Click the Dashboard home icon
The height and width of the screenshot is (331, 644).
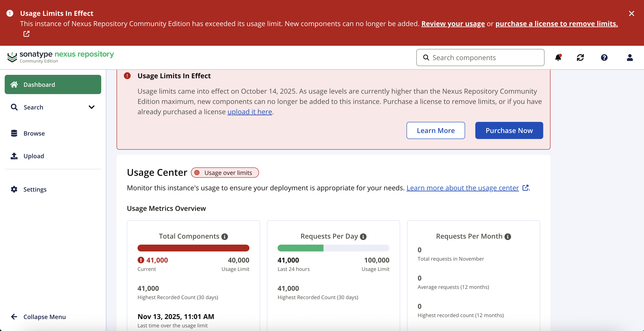tap(14, 85)
